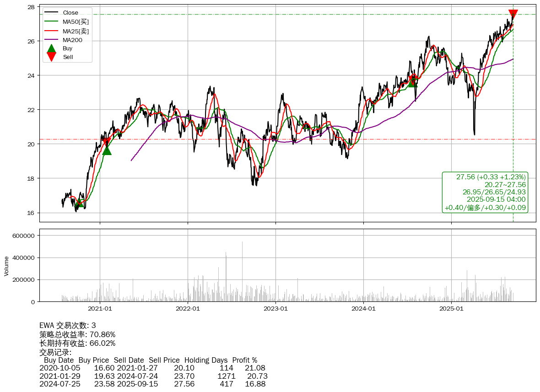Click the 2025-01 x-axis date label
The width and height of the screenshot is (540, 392).
[451, 309]
